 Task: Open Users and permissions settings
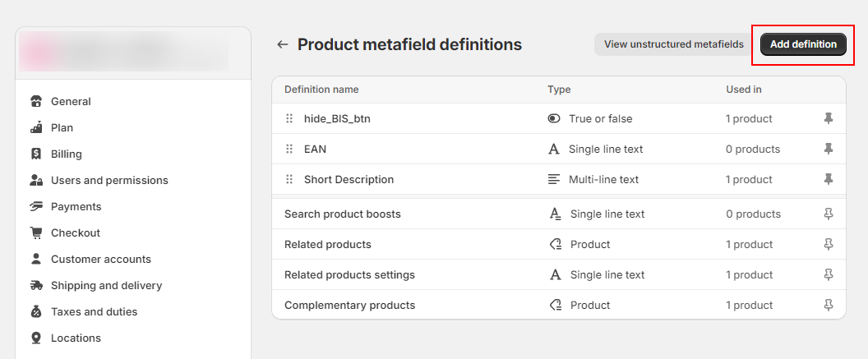click(108, 180)
